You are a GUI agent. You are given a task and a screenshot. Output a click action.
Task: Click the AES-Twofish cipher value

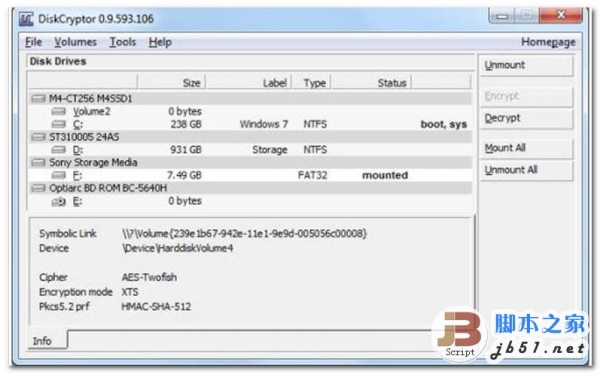click(149, 277)
